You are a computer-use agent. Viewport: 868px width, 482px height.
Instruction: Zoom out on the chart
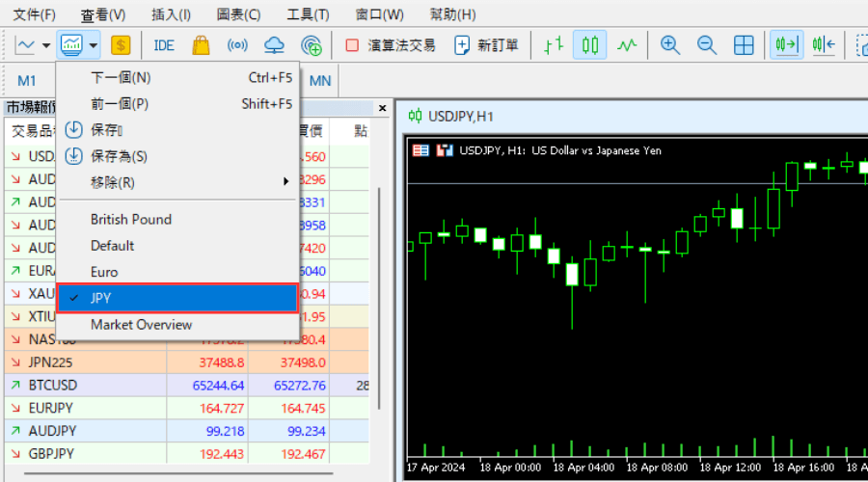tap(707, 45)
